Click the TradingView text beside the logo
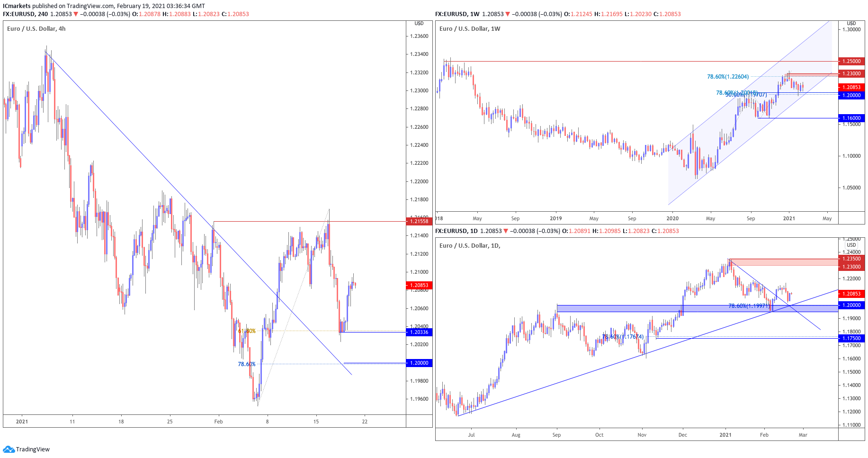 pyautogui.click(x=33, y=449)
